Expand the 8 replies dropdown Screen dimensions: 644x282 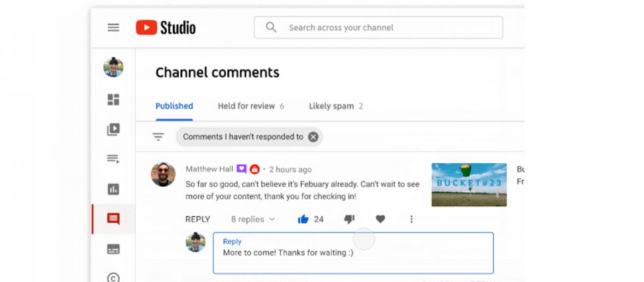(x=253, y=220)
